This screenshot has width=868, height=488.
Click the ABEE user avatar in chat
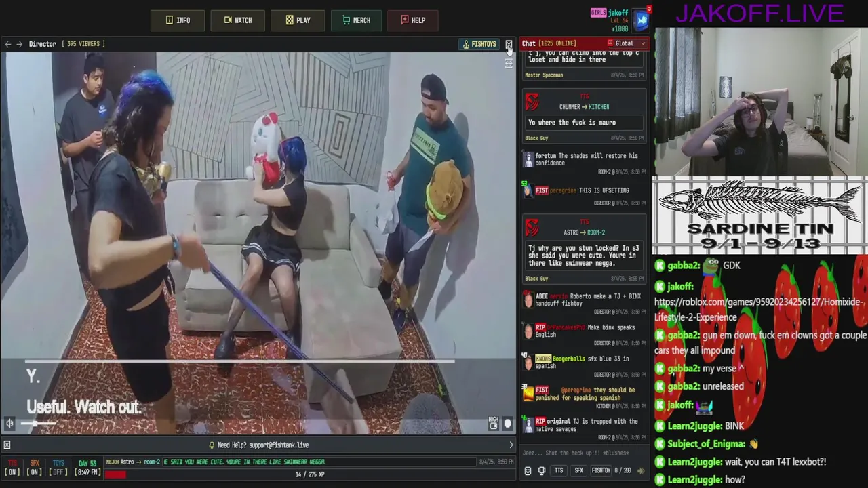pyautogui.click(x=528, y=300)
